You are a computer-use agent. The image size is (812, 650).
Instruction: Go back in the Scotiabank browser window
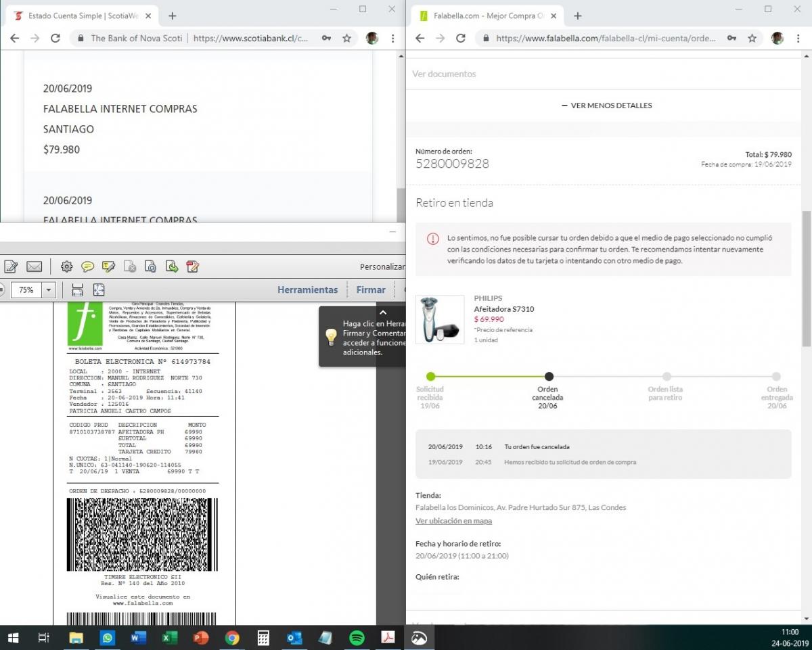click(14, 39)
